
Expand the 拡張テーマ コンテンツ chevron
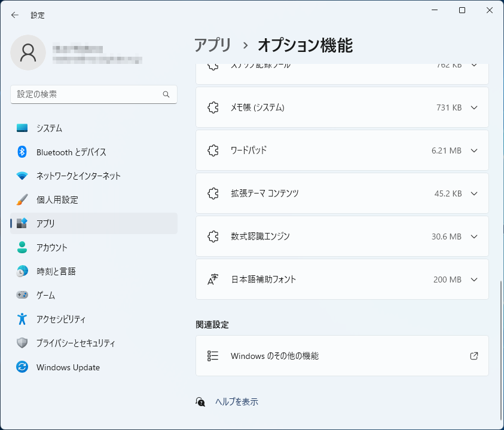pos(474,193)
